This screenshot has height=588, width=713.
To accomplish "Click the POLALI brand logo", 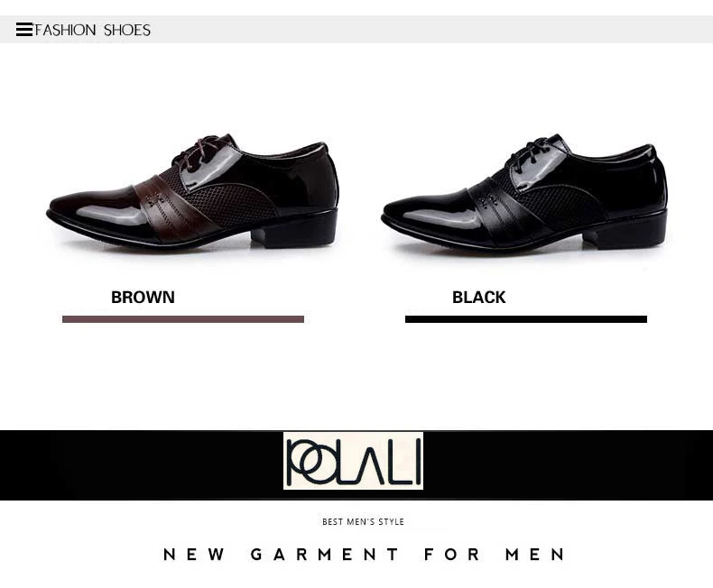I will [x=353, y=461].
